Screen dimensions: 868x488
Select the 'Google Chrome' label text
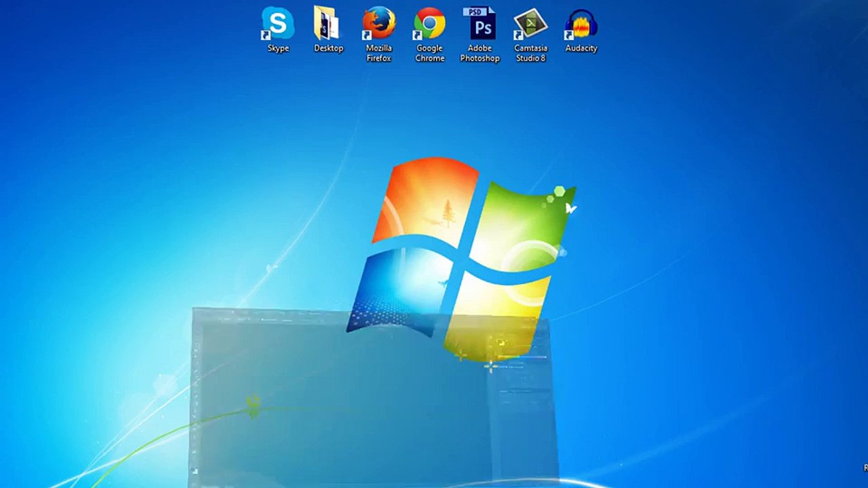(x=429, y=53)
